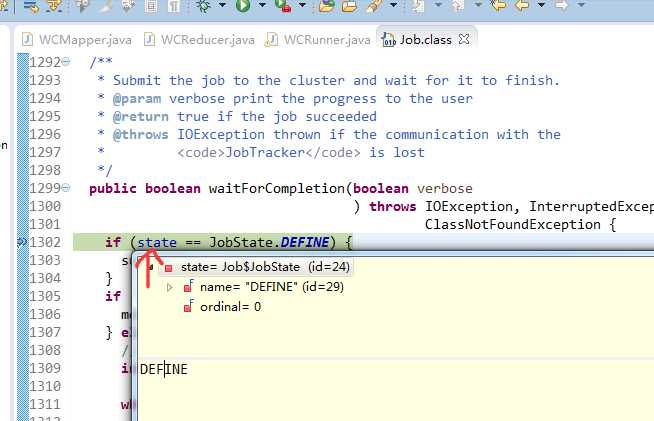Collapse the waitForCompletion method at line 1299
Screen dimensions: 654x421
click(66, 188)
